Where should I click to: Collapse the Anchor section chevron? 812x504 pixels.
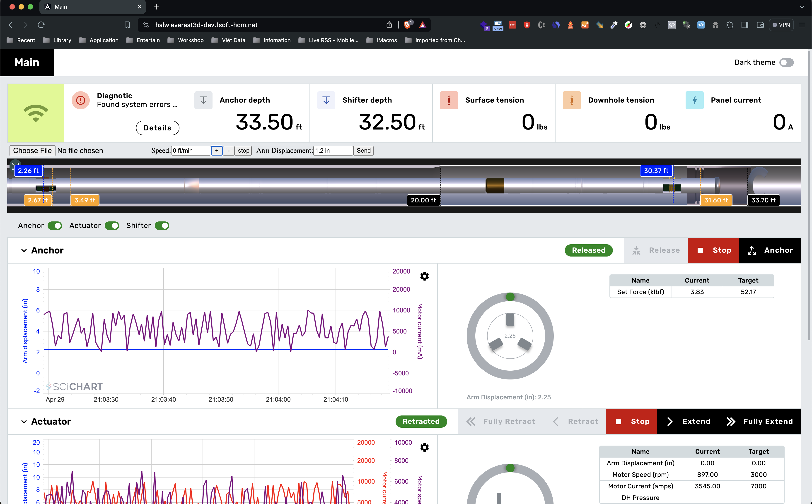(x=24, y=250)
